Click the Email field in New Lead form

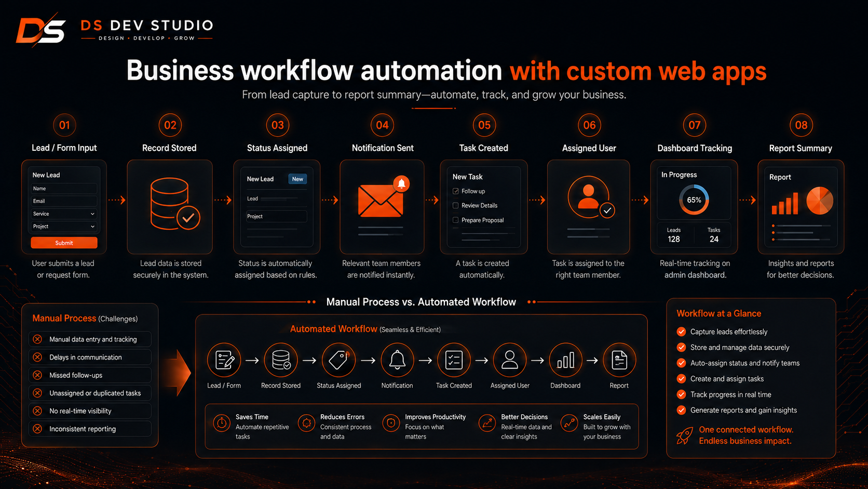(x=64, y=201)
